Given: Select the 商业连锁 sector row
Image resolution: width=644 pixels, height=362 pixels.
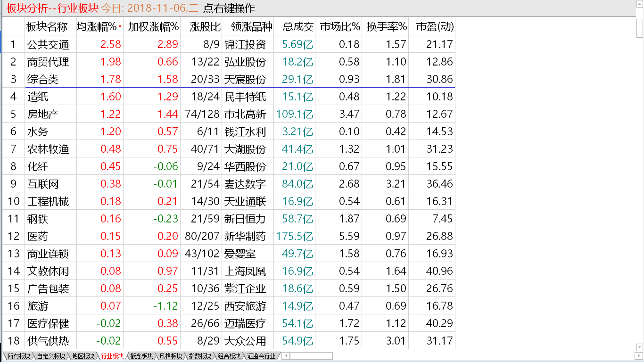Looking at the screenshot, I should pos(229,254).
